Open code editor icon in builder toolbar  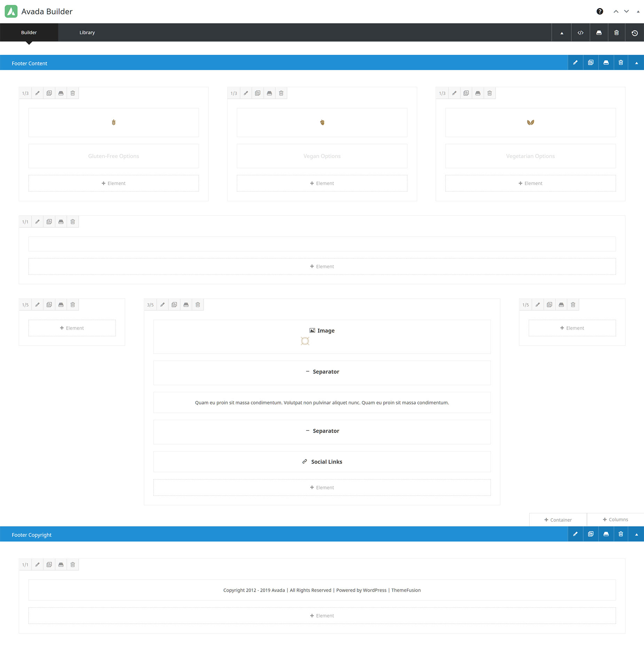[x=580, y=33]
